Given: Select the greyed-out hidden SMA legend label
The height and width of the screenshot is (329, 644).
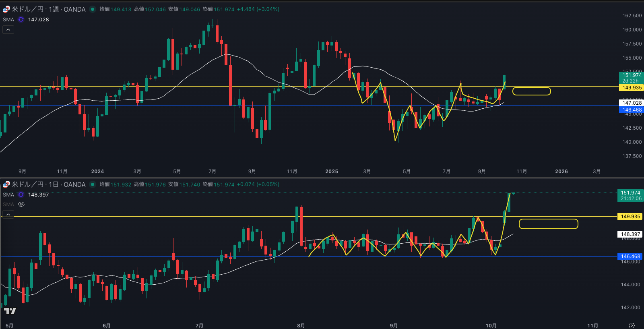Looking at the screenshot, I should click(x=8, y=204).
